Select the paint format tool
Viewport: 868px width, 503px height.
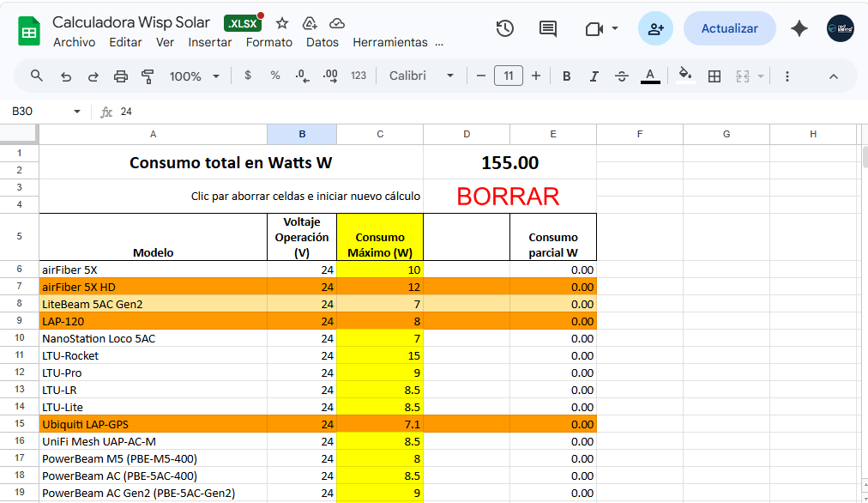147,76
